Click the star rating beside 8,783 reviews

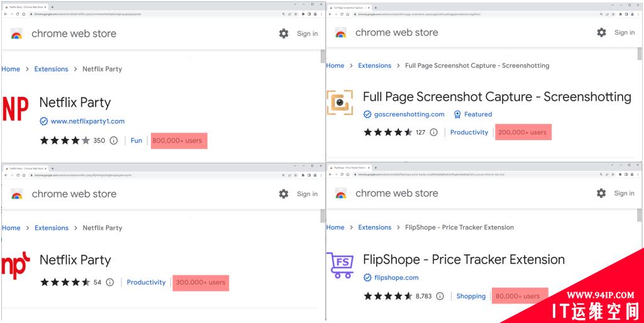(x=387, y=296)
